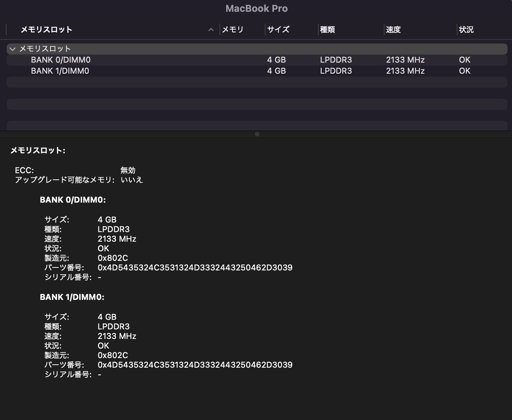Viewport: 512px width, 420px height.
Task: Click the LPDDR3 cell in BANK 1/DIMM0 row
Action: click(x=336, y=71)
